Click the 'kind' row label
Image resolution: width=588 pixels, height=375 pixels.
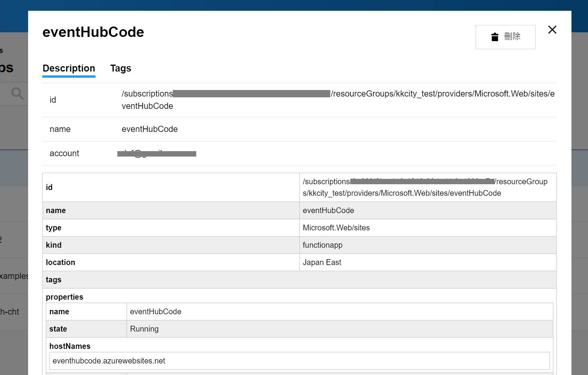click(x=53, y=245)
